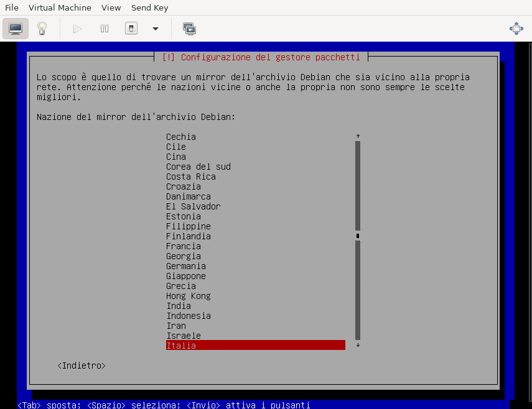This screenshot has height=409, width=532.
Task: Select Cina from the country list
Action: pyautogui.click(x=256, y=157)
